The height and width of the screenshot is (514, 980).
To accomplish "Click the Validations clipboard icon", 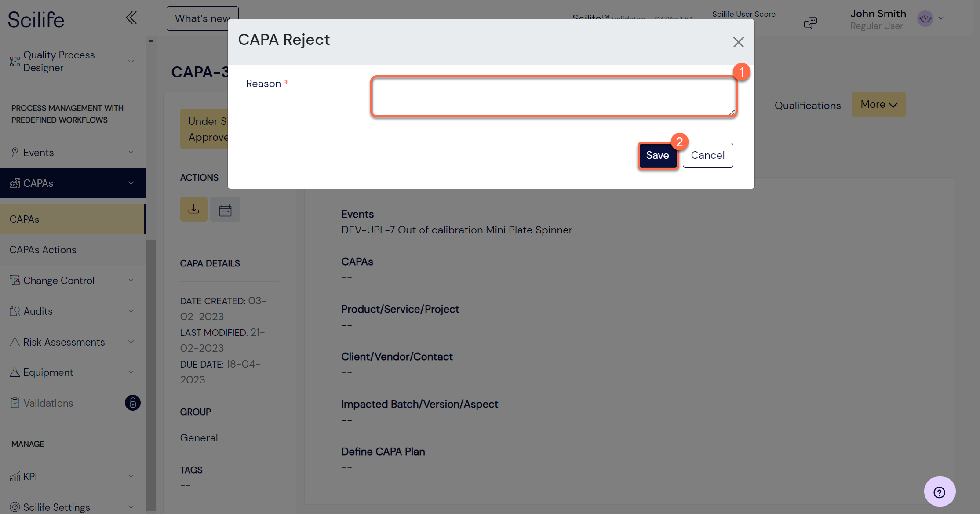I will click(x=15, y=403).
